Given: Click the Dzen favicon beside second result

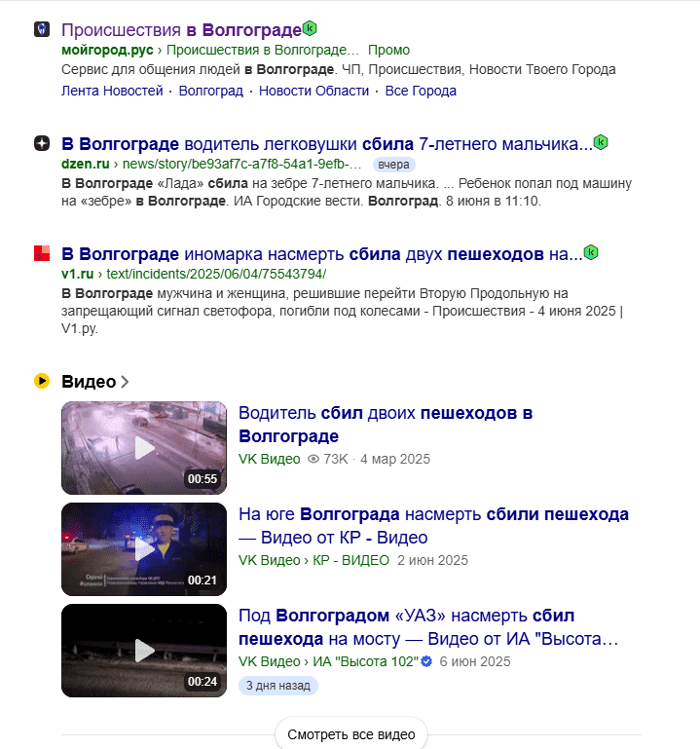Looking at the screenshot, I should pyautogui.click(x=42, y=143).
